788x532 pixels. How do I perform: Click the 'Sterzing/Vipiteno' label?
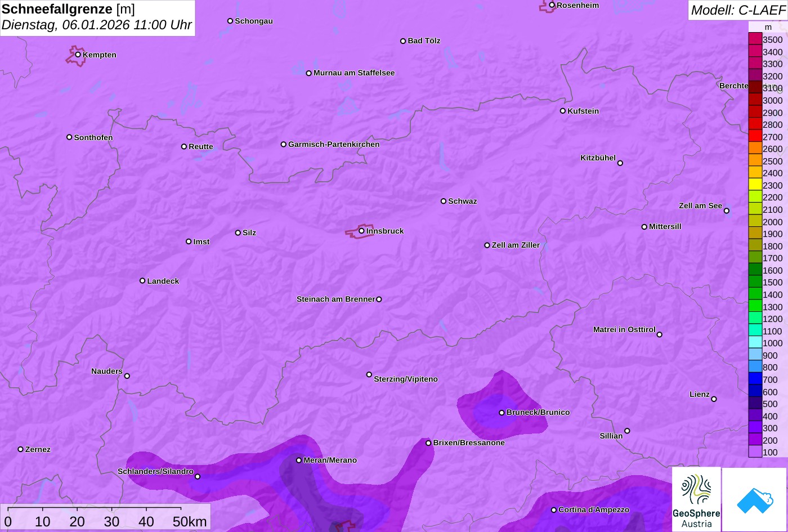[x=406, y=379]
